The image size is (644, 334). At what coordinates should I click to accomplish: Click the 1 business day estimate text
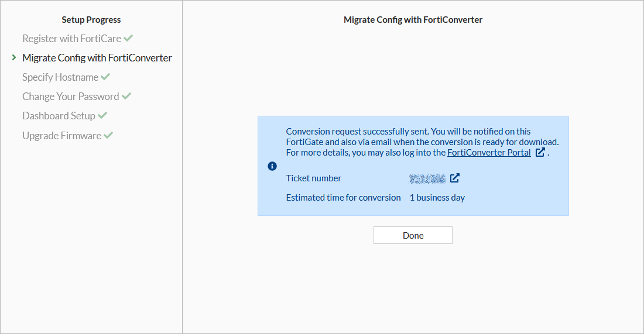437,198
